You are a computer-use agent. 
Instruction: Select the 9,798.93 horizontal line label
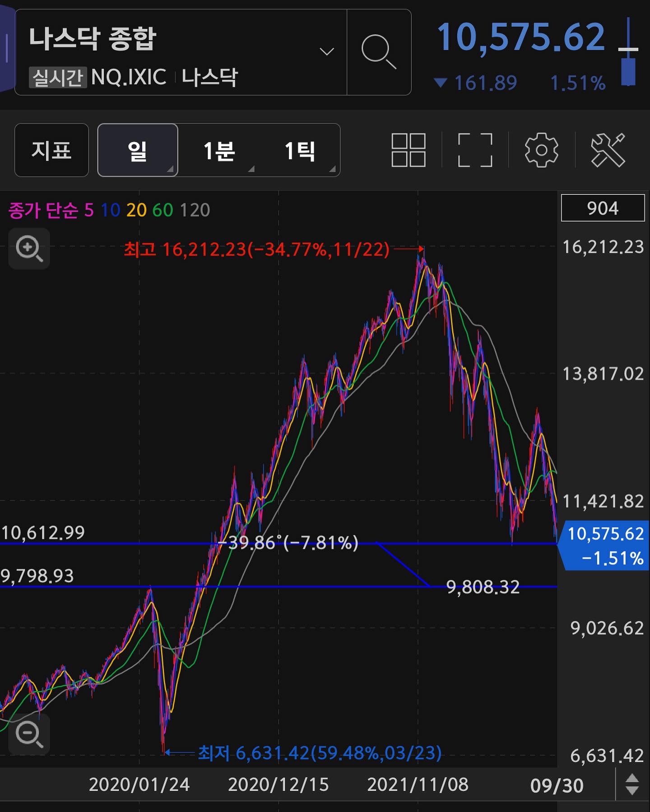tap(37, 576)
